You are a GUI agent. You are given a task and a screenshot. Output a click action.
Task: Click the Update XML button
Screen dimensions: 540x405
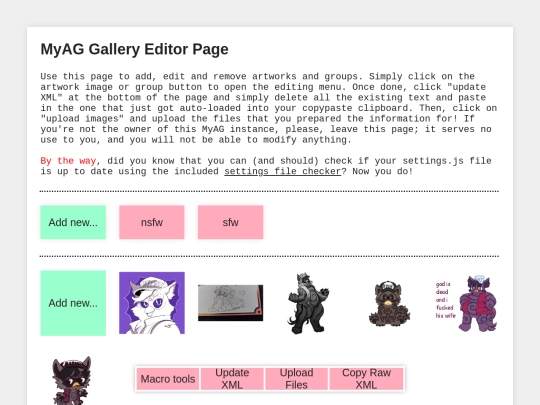[x=232, y=379]
